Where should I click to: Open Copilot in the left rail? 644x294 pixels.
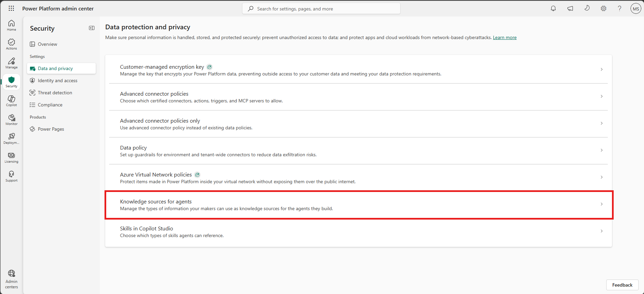point(11,101)
